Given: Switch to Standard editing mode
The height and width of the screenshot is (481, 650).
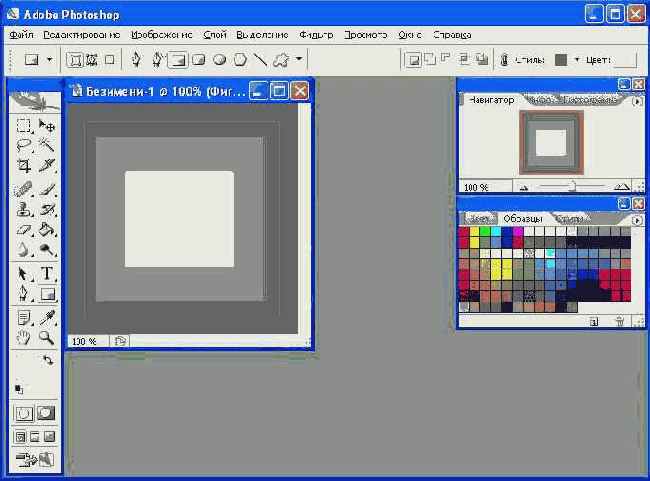Looking at the screenshot, I should pos(24,413).
